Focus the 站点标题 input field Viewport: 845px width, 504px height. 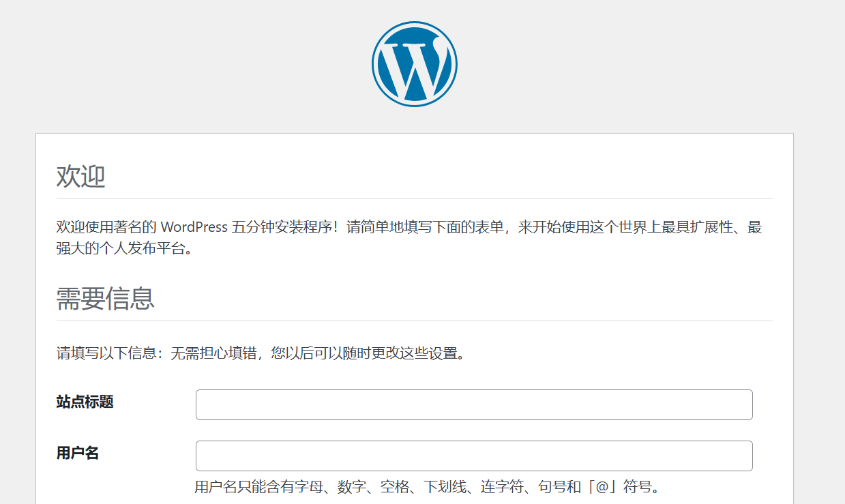474,404
